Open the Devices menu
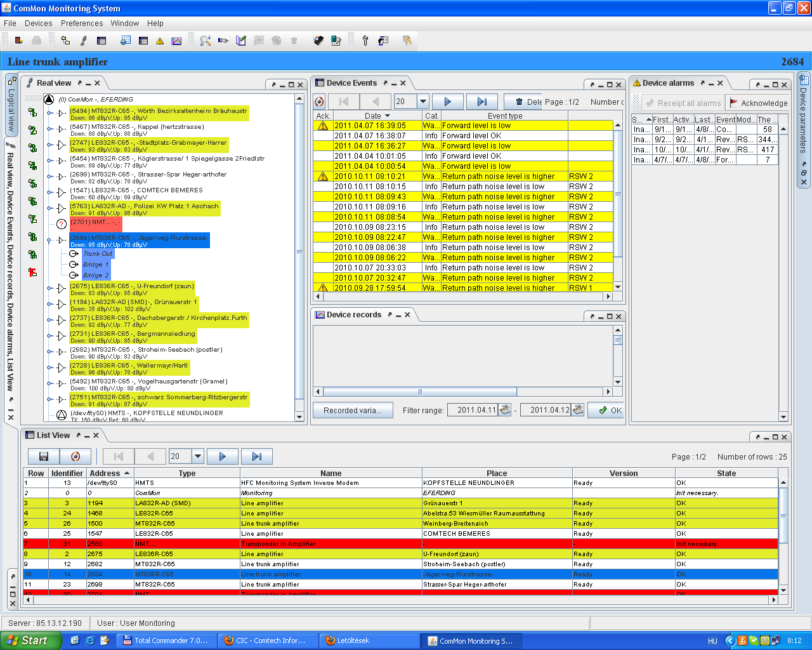812x650 pixels. click(38, 23)
